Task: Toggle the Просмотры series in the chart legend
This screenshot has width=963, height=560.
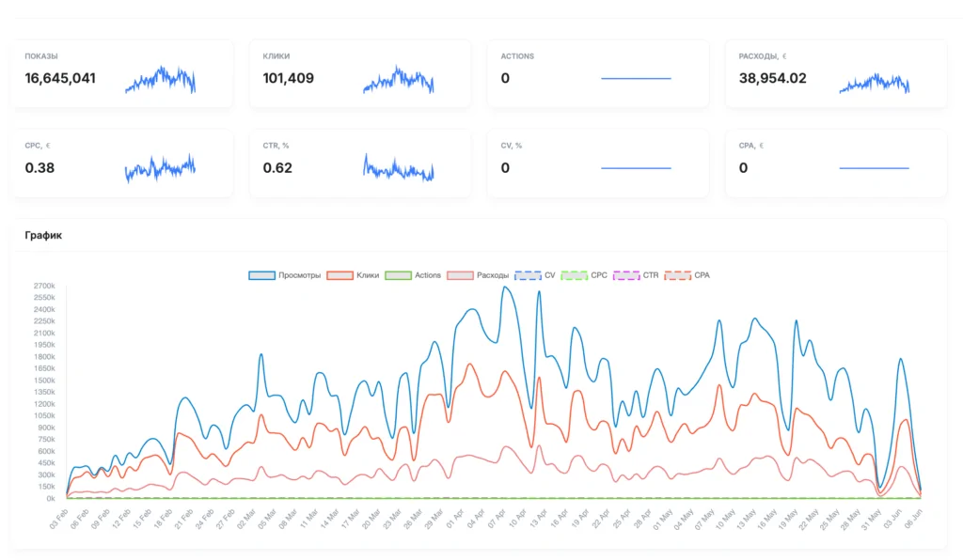Action: (284, 275)
